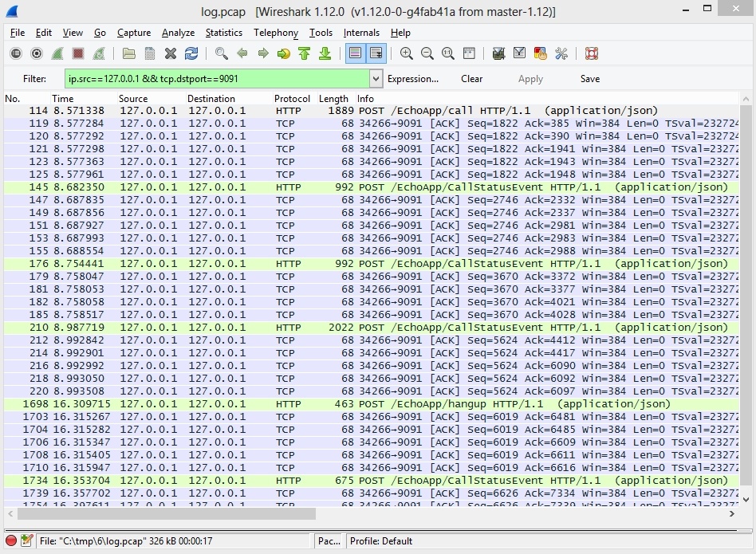The width and height of the screenshot is (756, 554).
Task: Open the Telephony menu
Action: [x=275, y=33]
